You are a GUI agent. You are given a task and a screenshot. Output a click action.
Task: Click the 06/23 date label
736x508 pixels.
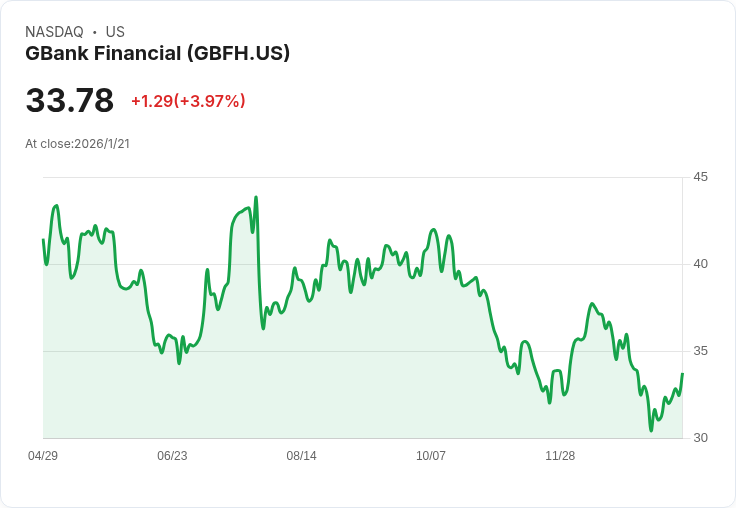[172, 455]
